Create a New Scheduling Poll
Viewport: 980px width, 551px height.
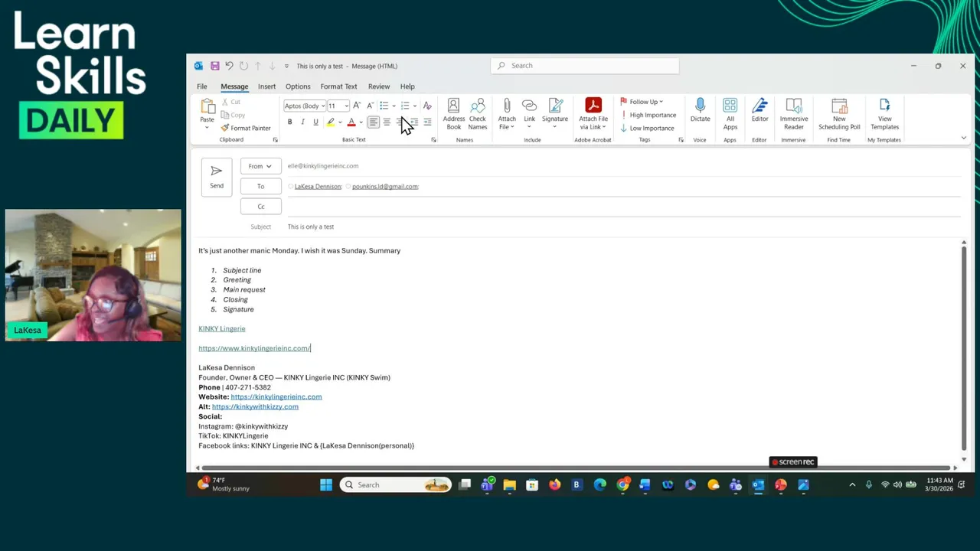839,114
